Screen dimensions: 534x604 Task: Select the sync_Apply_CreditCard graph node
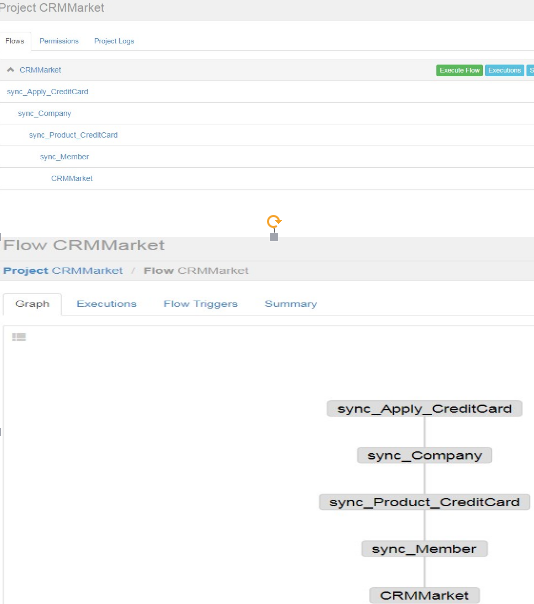pyautogui.click(x=425, y=408)
